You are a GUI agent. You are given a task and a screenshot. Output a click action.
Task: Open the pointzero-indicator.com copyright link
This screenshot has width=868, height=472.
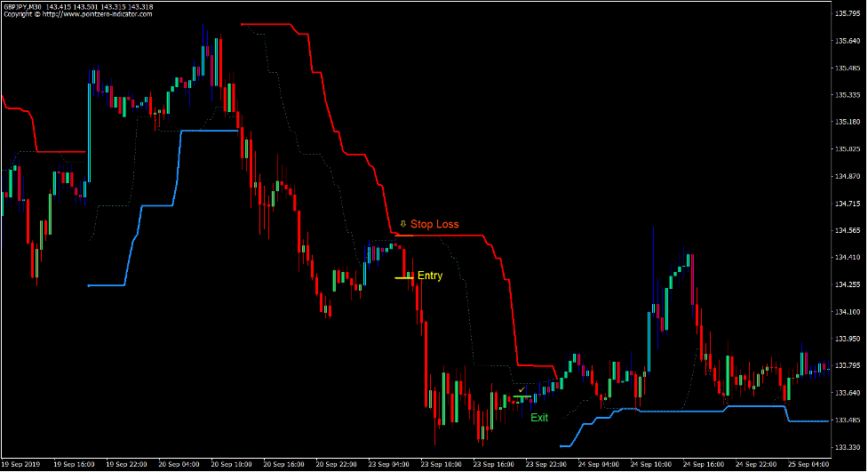click(77, 14)
